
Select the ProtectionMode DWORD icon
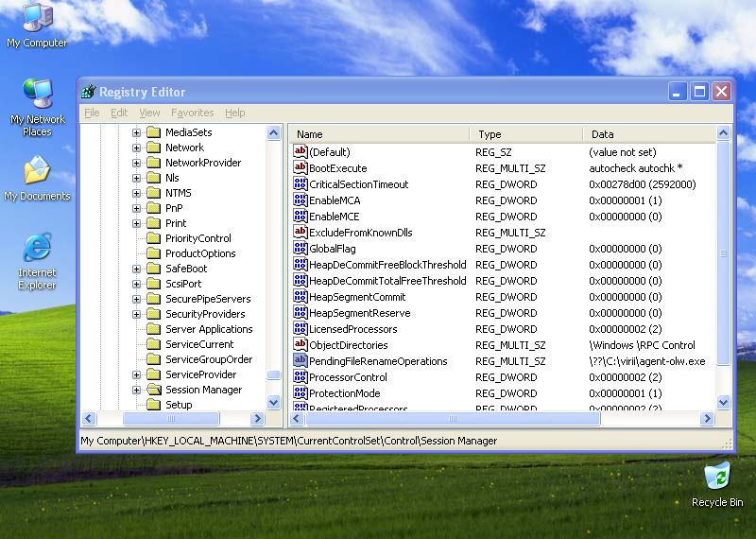click(x=300, y=392)
